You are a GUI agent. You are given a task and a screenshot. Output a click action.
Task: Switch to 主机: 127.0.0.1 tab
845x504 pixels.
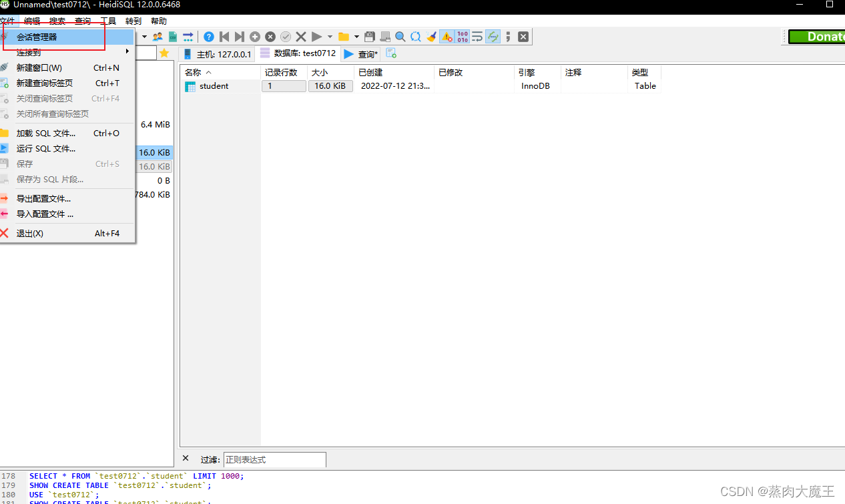point(217,54)
